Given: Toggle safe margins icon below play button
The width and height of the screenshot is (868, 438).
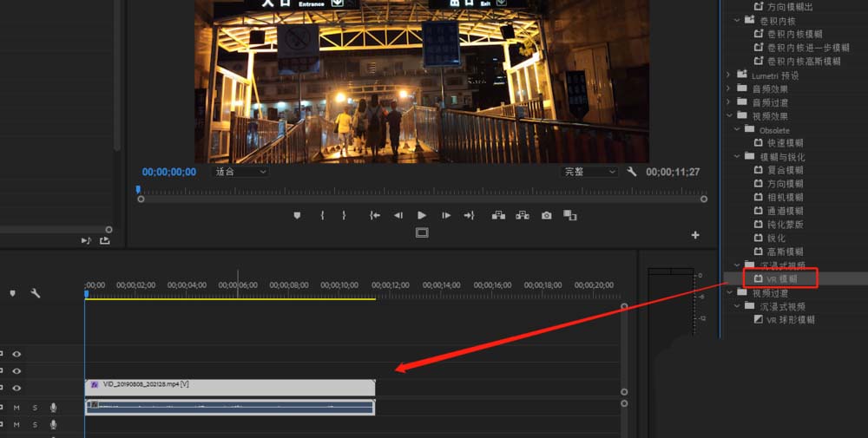Looking at the screenshot, I should [422, 232].
